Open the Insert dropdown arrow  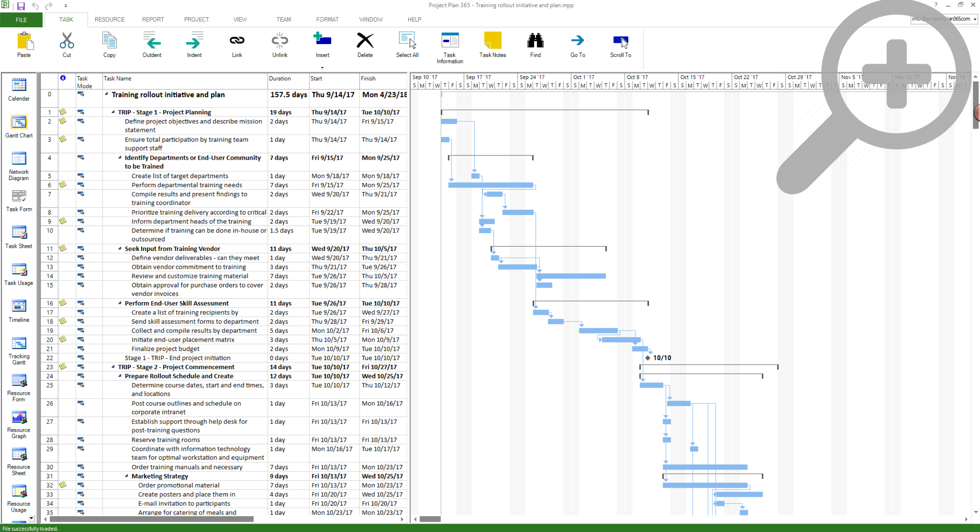point(322,67)
